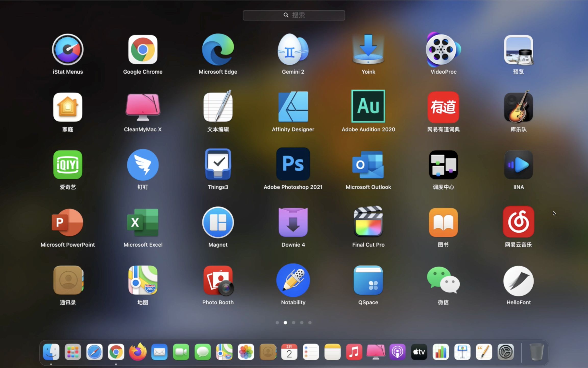This screenshot has height=368, width=588.
Task: Open Music from the Dock
Action: tap(354, 352)
